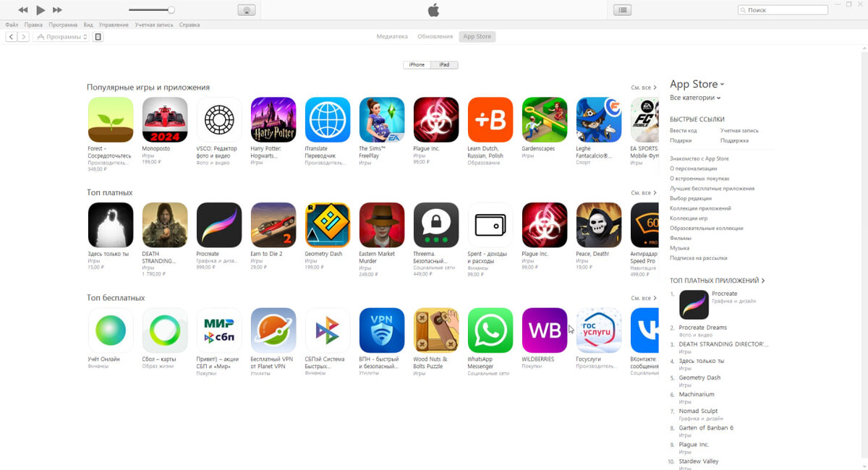The height and width of the screenshot is (470, 868).
Task: Open the Программы media type dropdown
Action: [61, 37]
